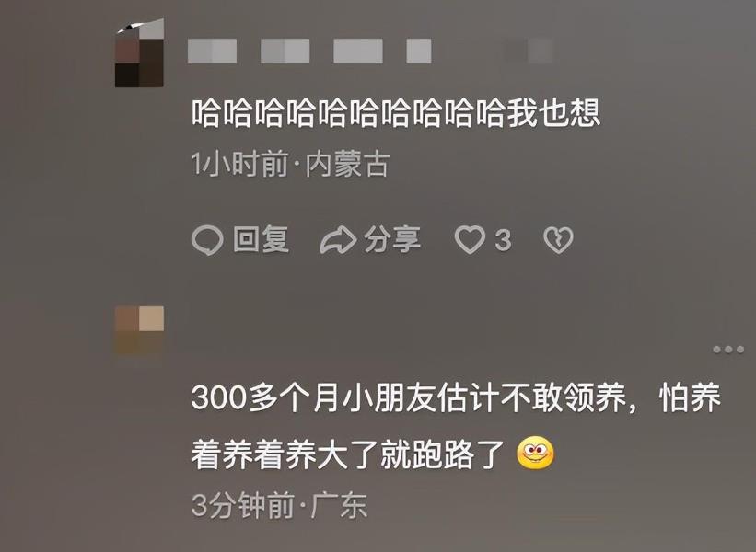Click the 内蒙古 location tag

point(349,165)
